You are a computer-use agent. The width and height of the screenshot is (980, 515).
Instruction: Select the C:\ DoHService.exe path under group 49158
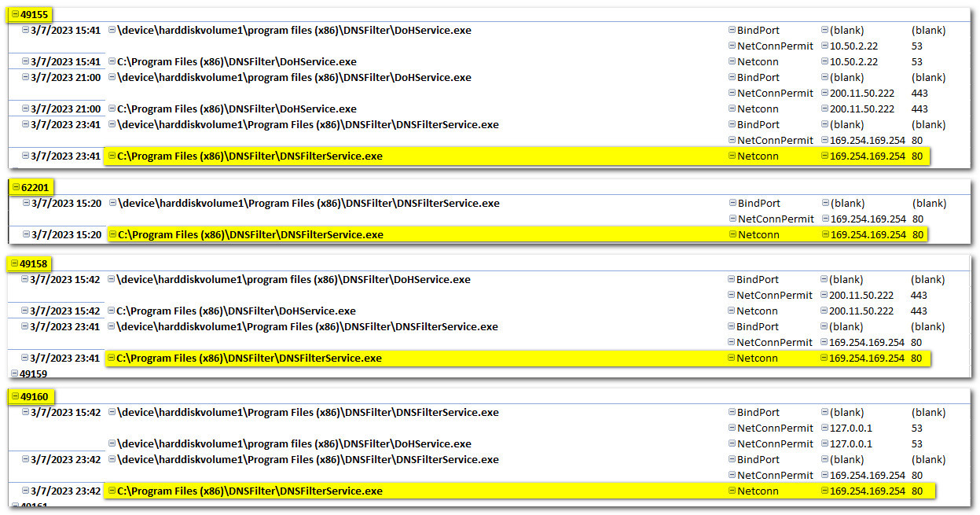pyautogui.click(x=236, y=311)
